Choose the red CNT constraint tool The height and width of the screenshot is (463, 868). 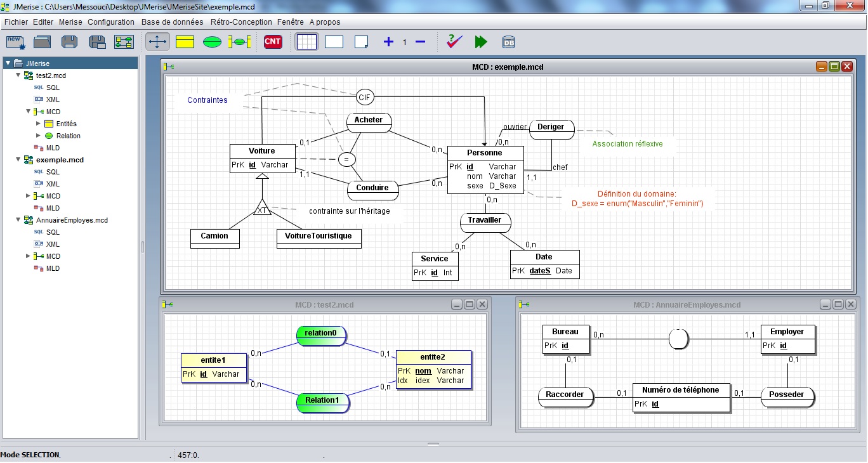pos(273,42)
